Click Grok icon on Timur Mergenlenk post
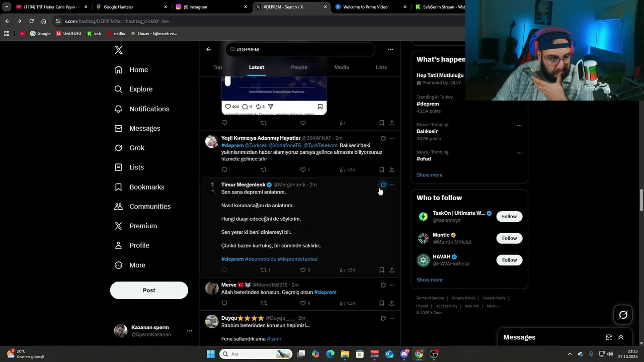The height and width of the screenshot is (362, 644). click(383, 185)
